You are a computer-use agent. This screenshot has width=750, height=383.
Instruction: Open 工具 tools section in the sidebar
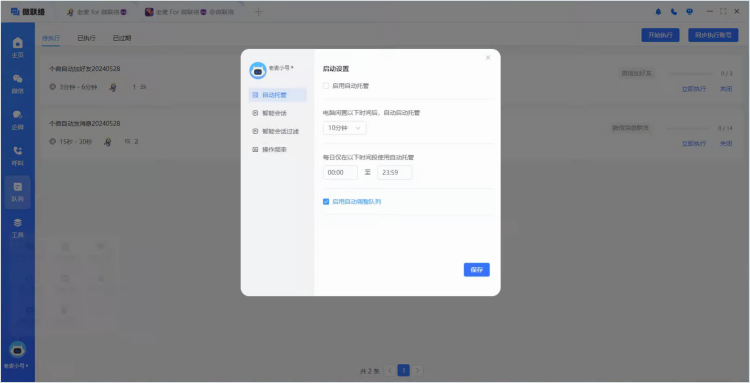(x=17, y=228)
